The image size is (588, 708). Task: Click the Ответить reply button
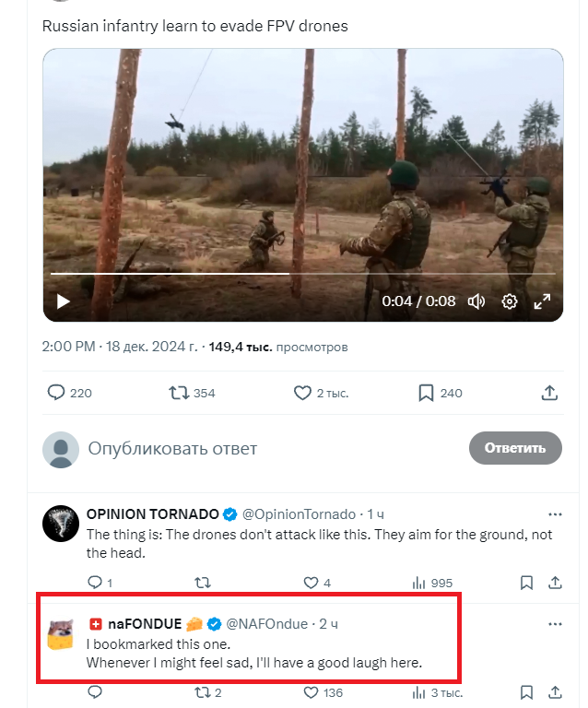(515, 448)
